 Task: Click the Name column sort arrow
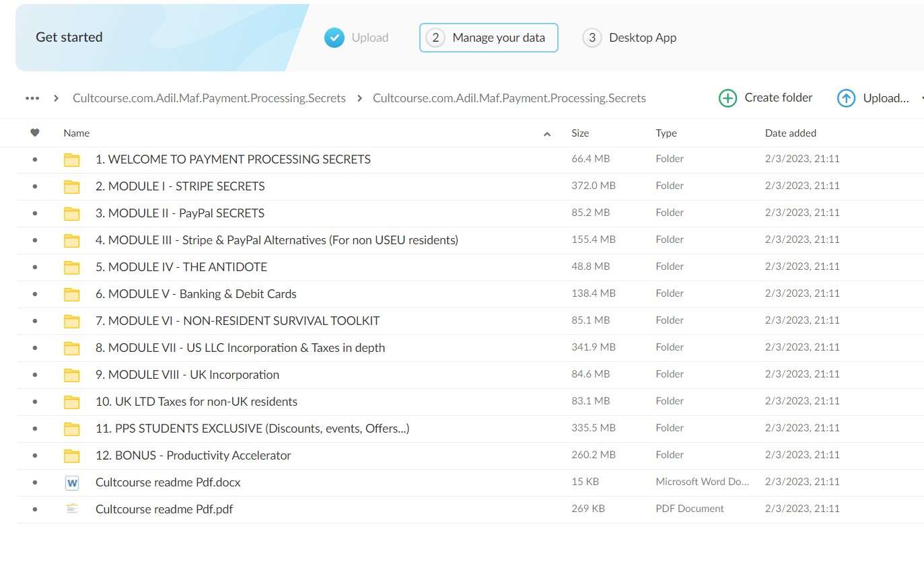pos(547,134)
